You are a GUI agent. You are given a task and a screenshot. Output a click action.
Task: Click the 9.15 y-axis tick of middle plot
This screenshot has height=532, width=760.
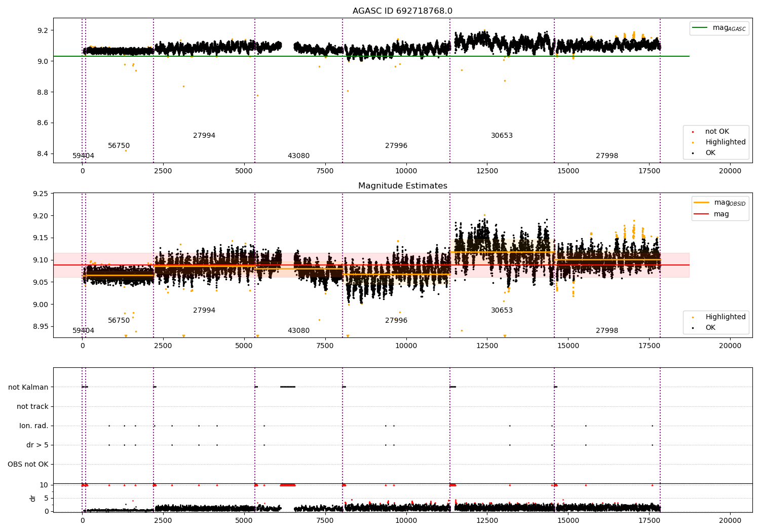pyautogui.click(x=41, y=238)
